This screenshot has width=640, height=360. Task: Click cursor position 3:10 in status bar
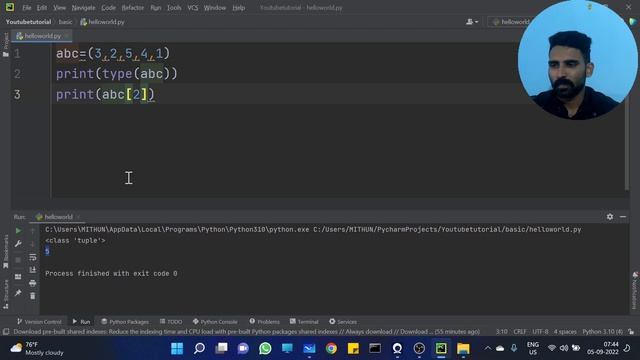(502, 331)
